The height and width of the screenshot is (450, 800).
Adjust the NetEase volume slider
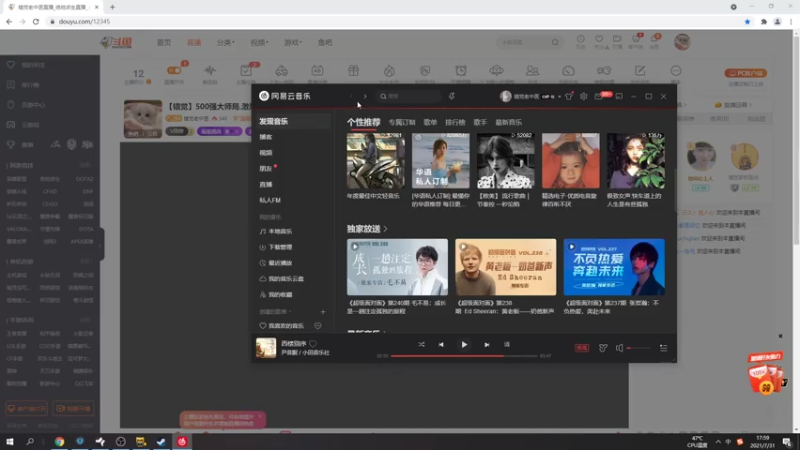pos(639,348)
